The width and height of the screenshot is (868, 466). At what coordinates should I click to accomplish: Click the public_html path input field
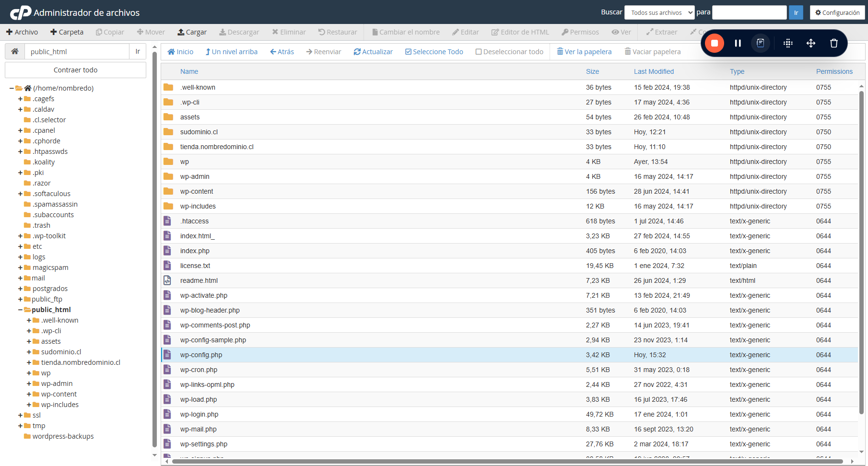77,51
